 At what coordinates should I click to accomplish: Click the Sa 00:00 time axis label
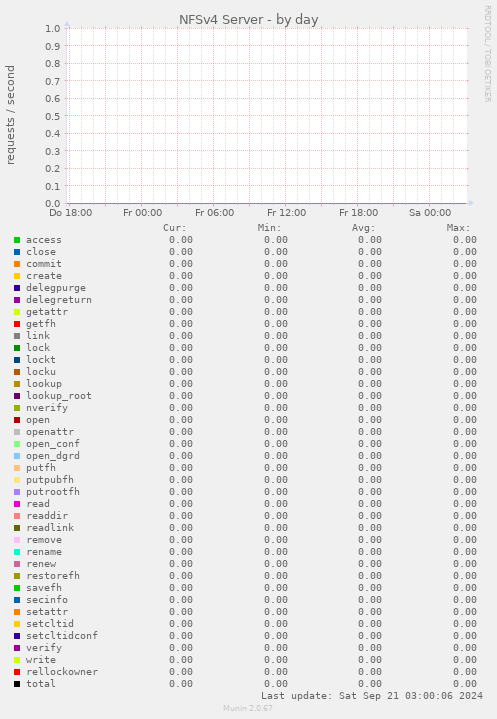[430, 213]
